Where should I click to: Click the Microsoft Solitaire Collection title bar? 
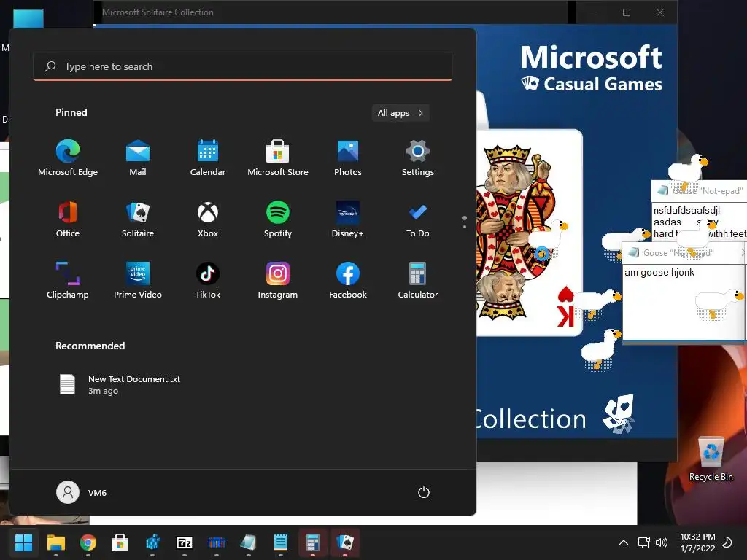[x=333, y=12]
